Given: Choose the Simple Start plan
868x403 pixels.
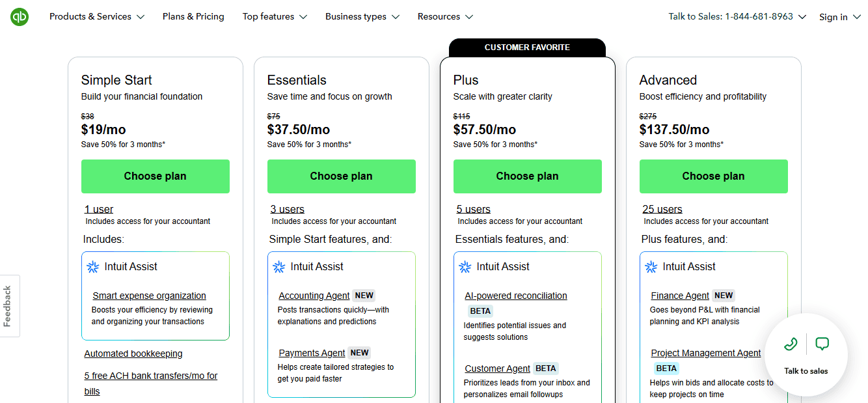Looking at the screenshot, I should click(x=155, y=176).
